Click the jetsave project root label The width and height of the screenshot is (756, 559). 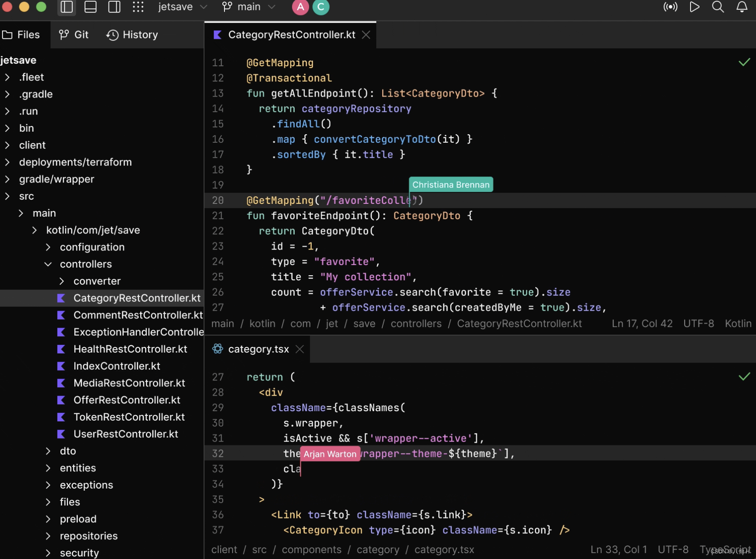[x=18, y=60]
